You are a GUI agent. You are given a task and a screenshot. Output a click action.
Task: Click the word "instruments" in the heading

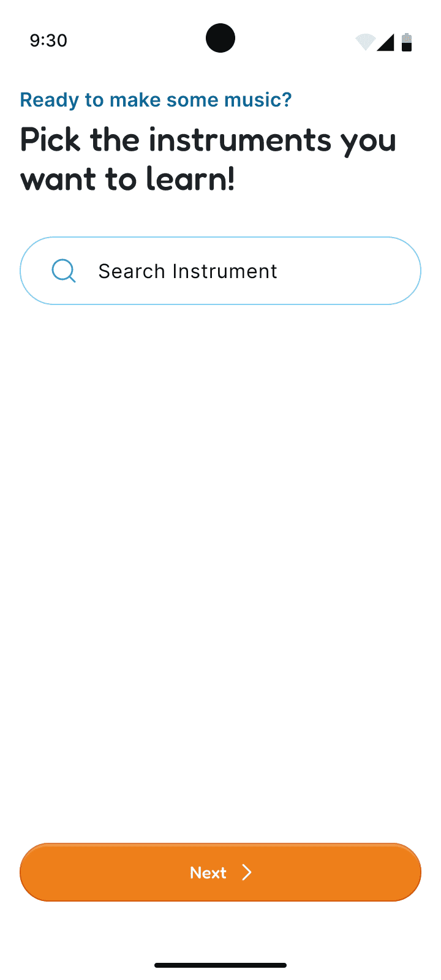tap(239, 140)
